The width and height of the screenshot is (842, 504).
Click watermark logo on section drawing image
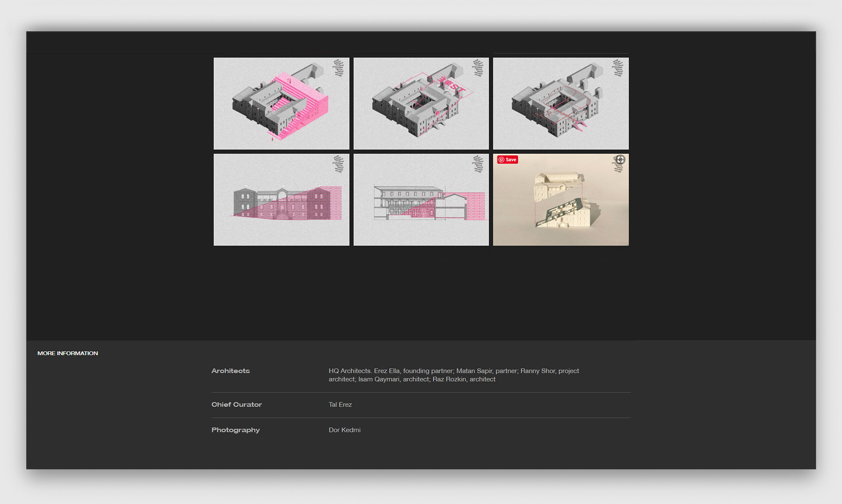[478, 164]
